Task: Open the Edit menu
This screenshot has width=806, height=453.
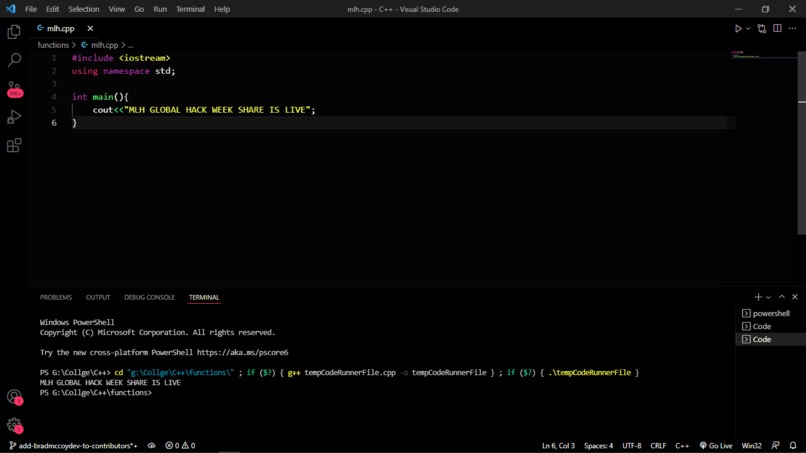Action: (x=52, y=9)
